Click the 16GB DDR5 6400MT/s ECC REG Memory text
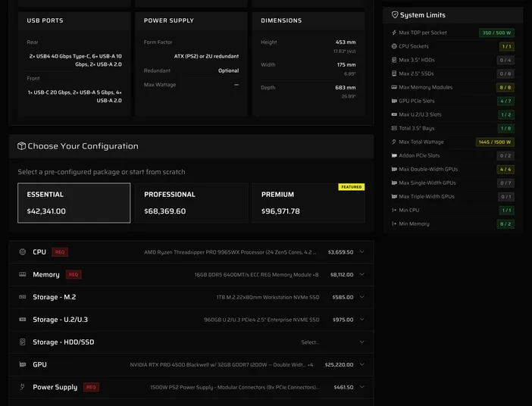This screenshot has width=532, height=406. [x=256, y=274]
